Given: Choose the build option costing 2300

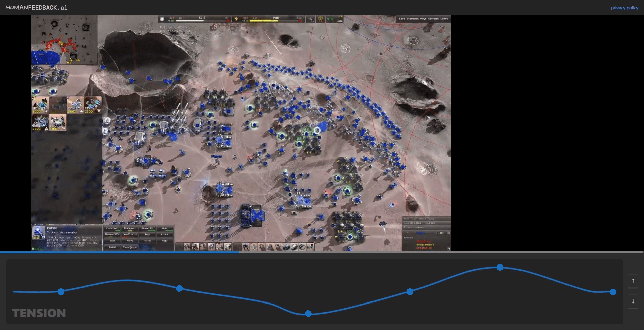Looking at the screenshot, I should pyautogui.click(x=93, y=105).
